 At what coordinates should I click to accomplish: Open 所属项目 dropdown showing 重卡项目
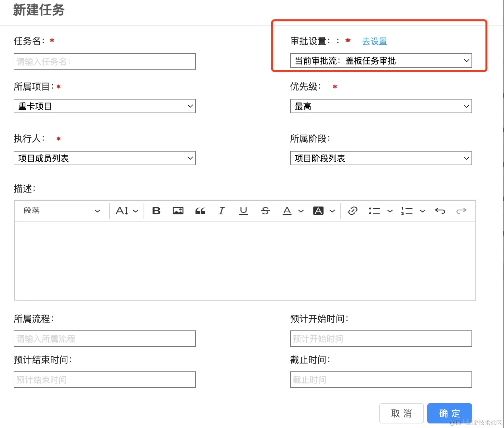click(105, 106)
